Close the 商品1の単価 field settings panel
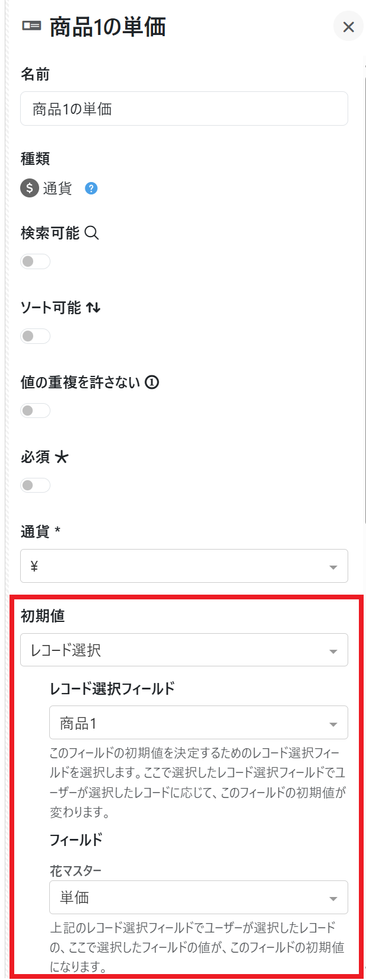This screenshot has height=980, width=366. (x=348, y=27)
